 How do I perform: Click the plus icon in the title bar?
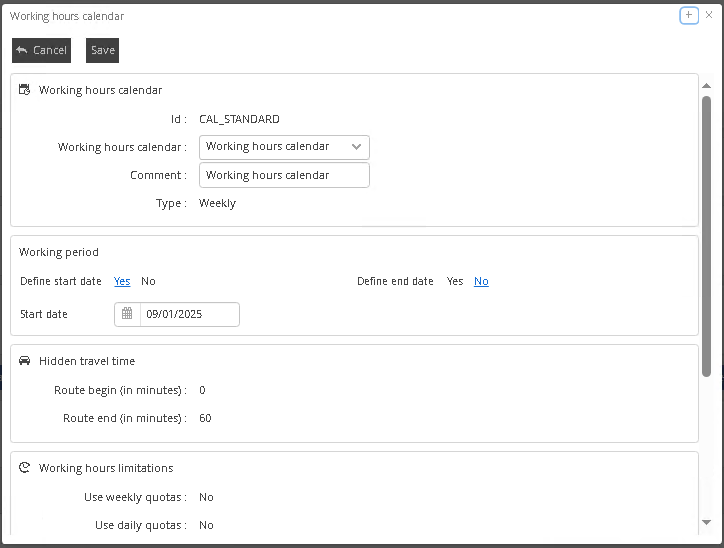click(x=689, y=15)
